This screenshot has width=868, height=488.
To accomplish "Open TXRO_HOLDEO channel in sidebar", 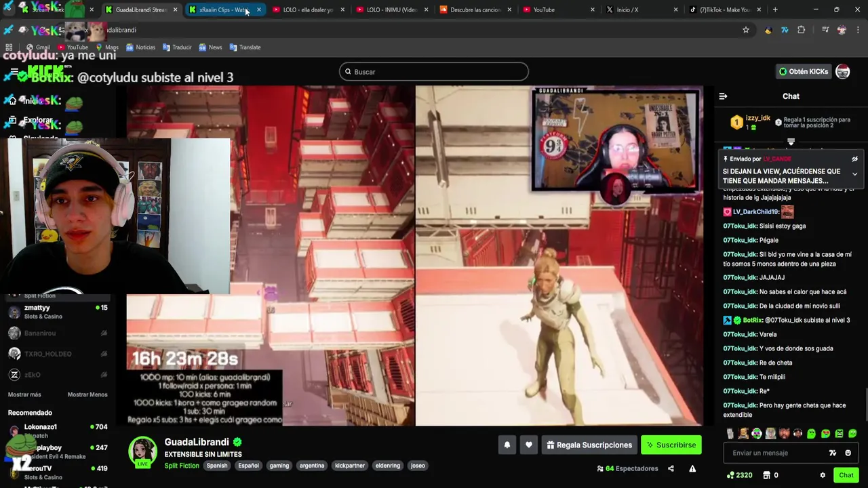I will click(x=58, y=354).
